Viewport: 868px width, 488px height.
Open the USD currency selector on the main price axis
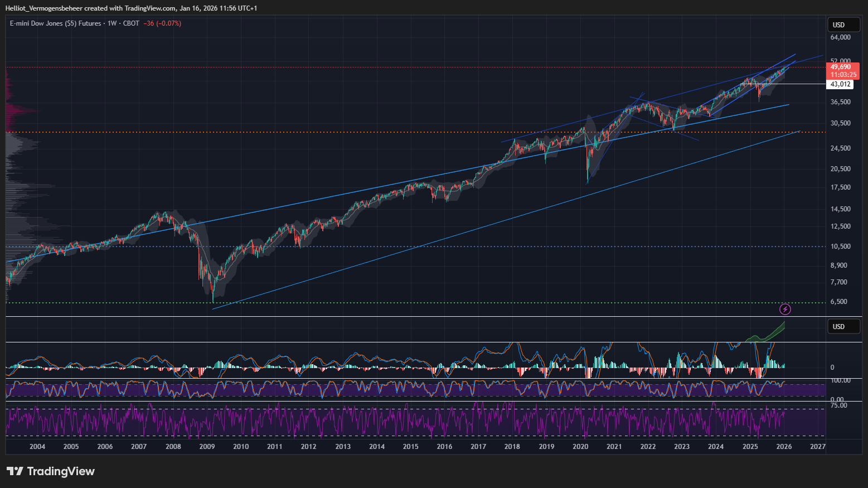coord(843,25)
